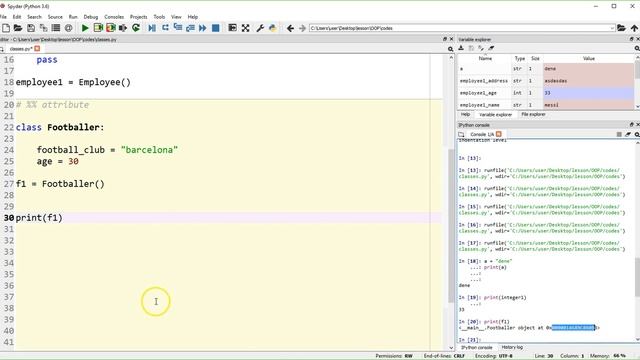
Task: Switch to the History log tab
Action: (512, 347)
